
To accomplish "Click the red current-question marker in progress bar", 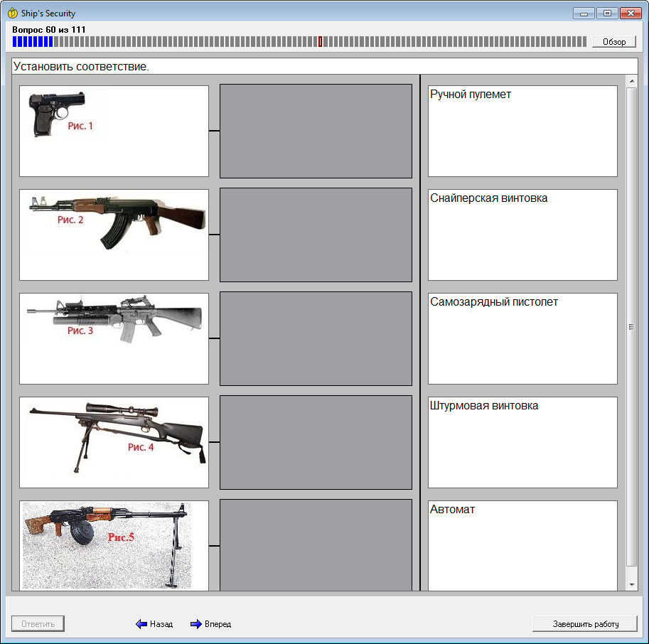I will 320,42.
